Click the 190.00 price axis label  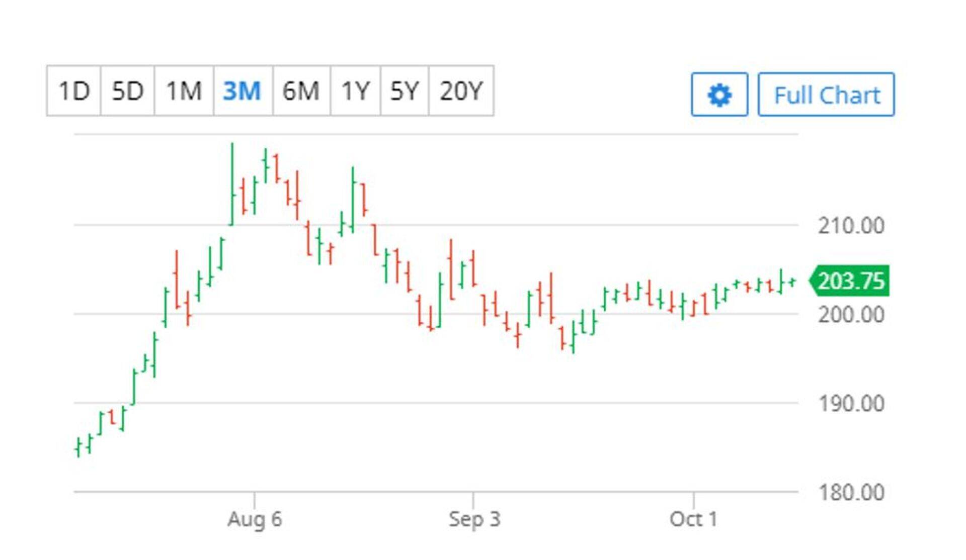pos(851,404)
